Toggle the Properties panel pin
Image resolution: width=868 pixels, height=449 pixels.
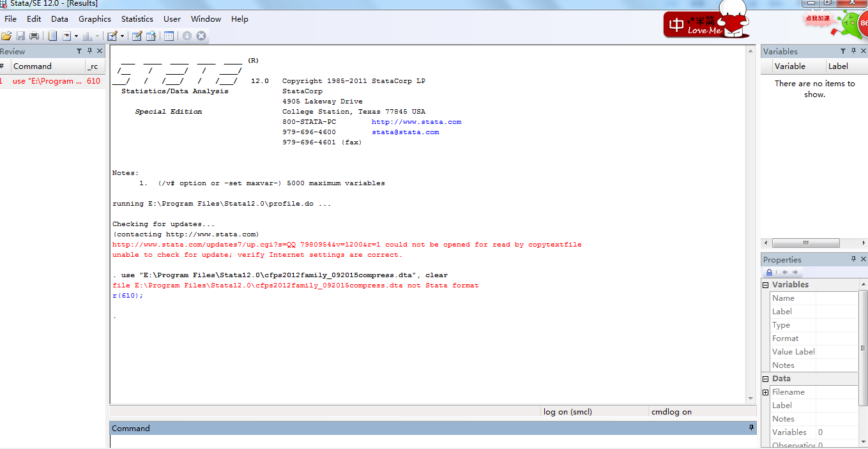click(x=854, y=259)
